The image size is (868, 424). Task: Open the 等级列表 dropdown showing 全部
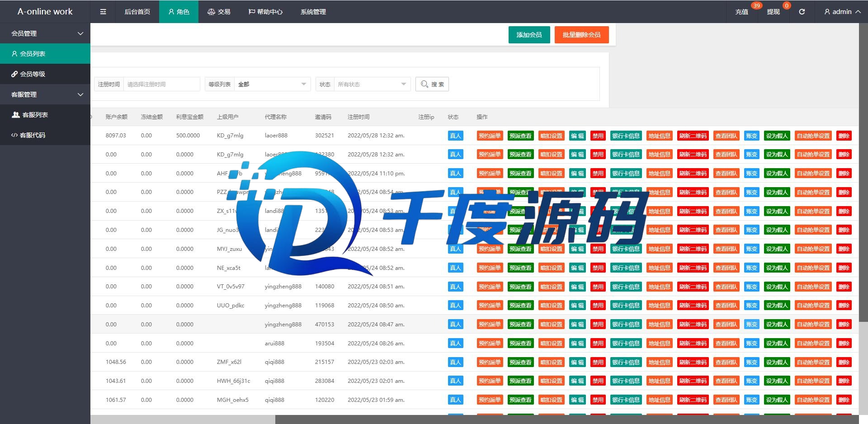272,84
